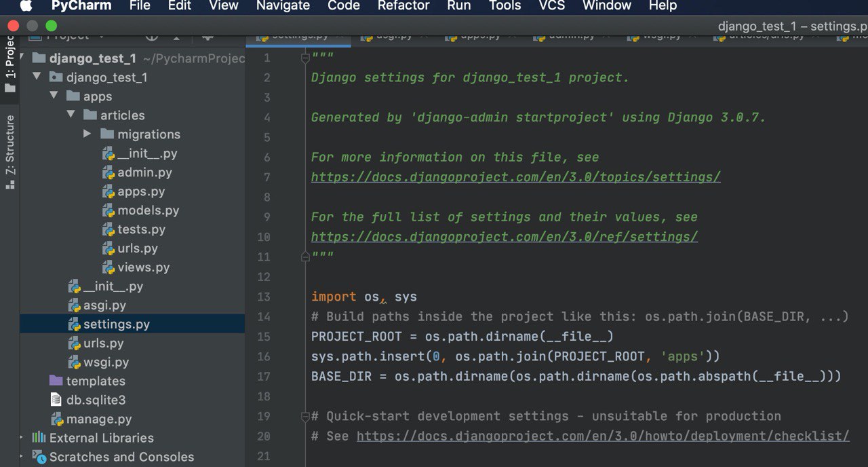The width and height of the screenshot is (868, 467).
Task: Open the ref/settings documentation URL
Action: (x=505, y=237)
